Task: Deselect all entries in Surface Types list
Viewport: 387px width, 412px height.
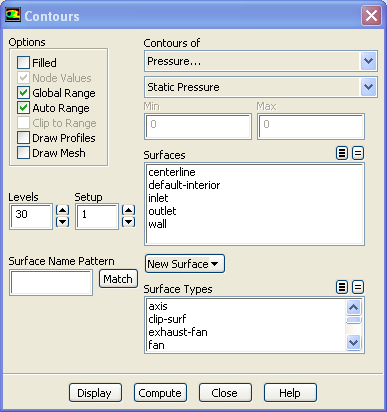Action: pos(358,287)
